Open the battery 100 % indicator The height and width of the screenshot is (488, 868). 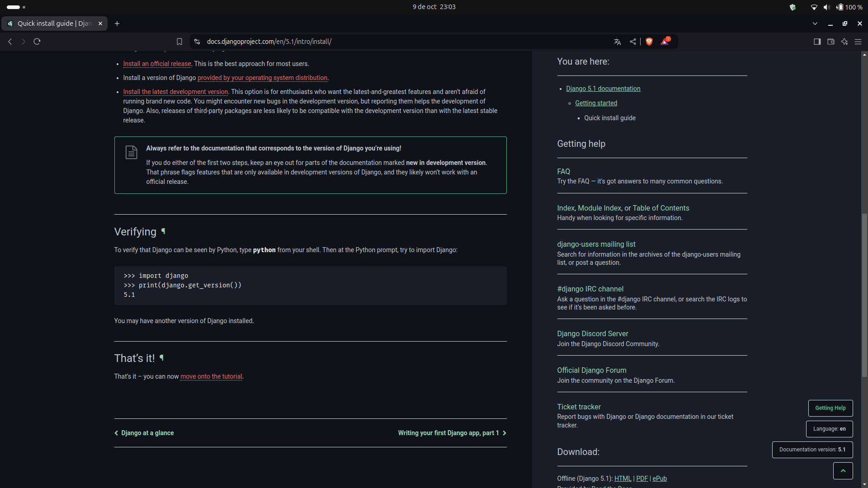click(x=849, y=7)
